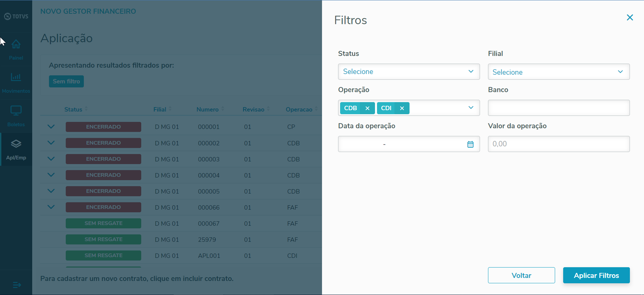
Task: Open Boletos monitor icon in sidebar
Action: pos(16,111)
